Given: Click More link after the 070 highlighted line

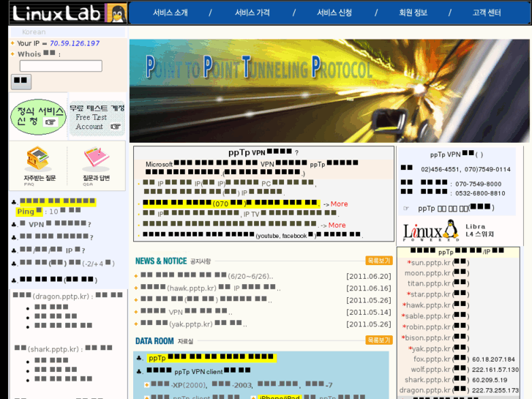Looking at the screenshot, I should coord(339,204).
